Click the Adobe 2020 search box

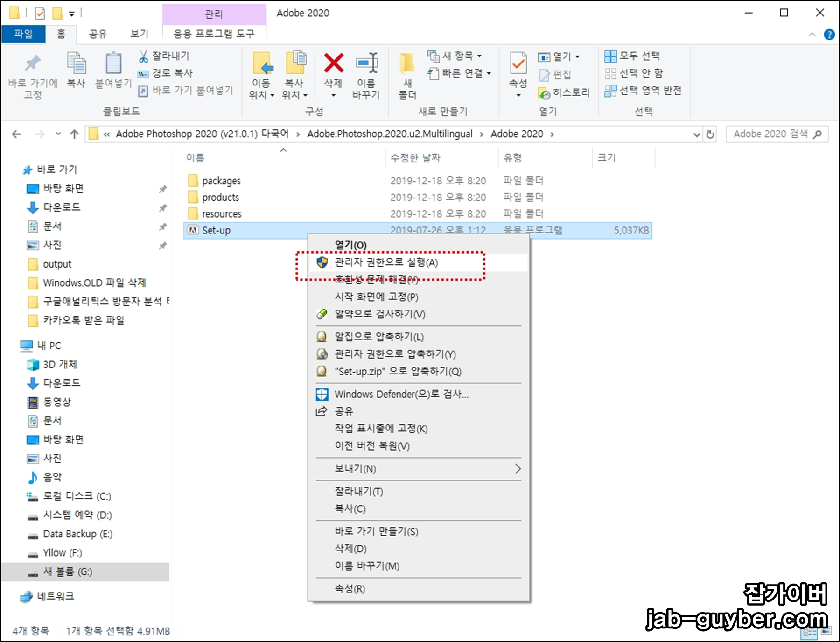[777, 134]
